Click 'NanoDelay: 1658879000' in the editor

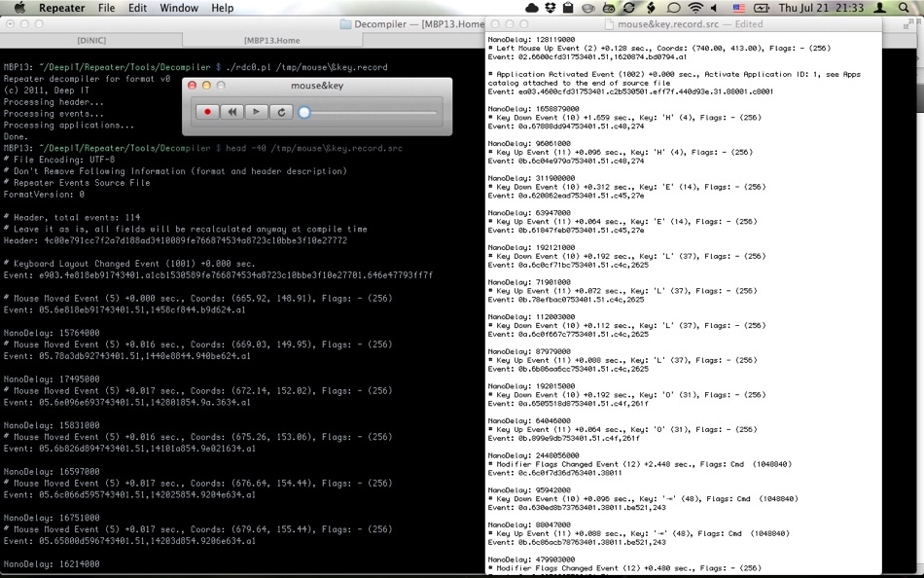(533, 109)
